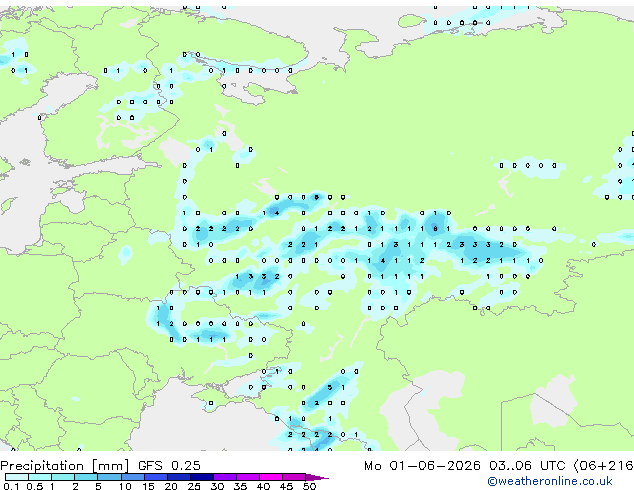Click the navy swatch between 25 and 30
The image size is (634, 490).
click(201, 477)
